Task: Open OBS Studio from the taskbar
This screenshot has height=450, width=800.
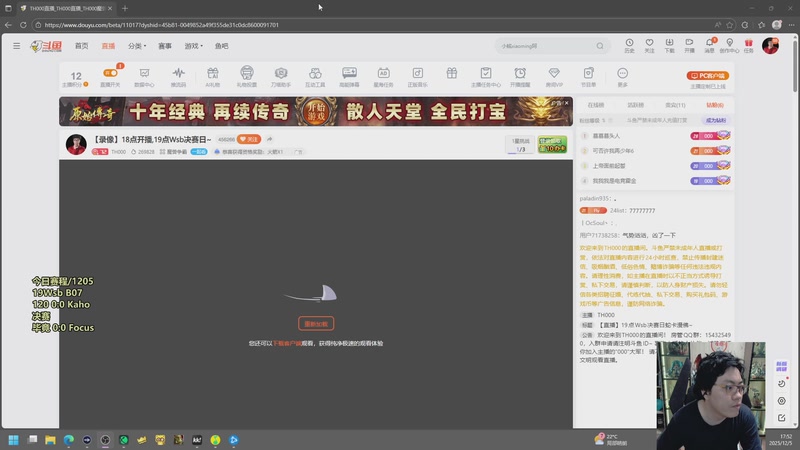Action: (x=105, y=440)
